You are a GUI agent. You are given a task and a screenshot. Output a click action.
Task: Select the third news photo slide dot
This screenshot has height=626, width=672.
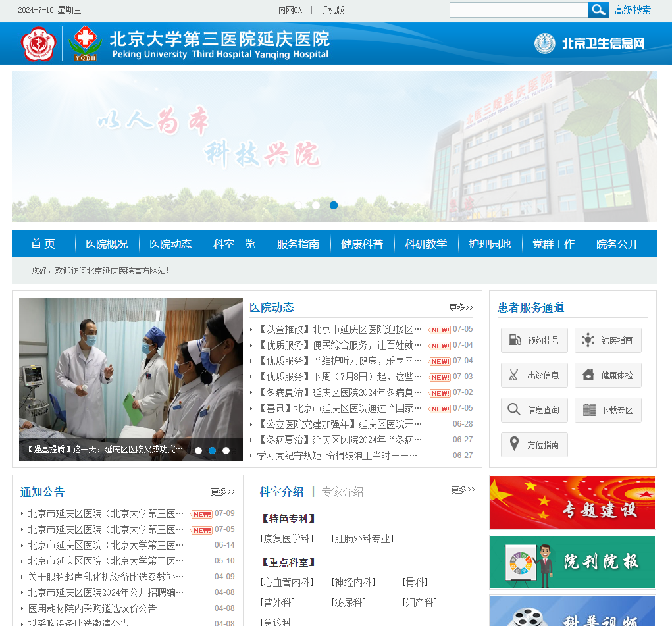(x=226, y=451)
